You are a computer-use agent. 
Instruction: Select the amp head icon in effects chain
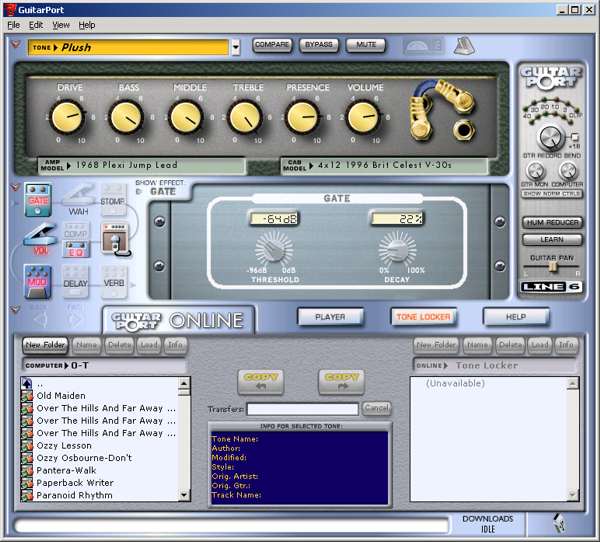115,239
